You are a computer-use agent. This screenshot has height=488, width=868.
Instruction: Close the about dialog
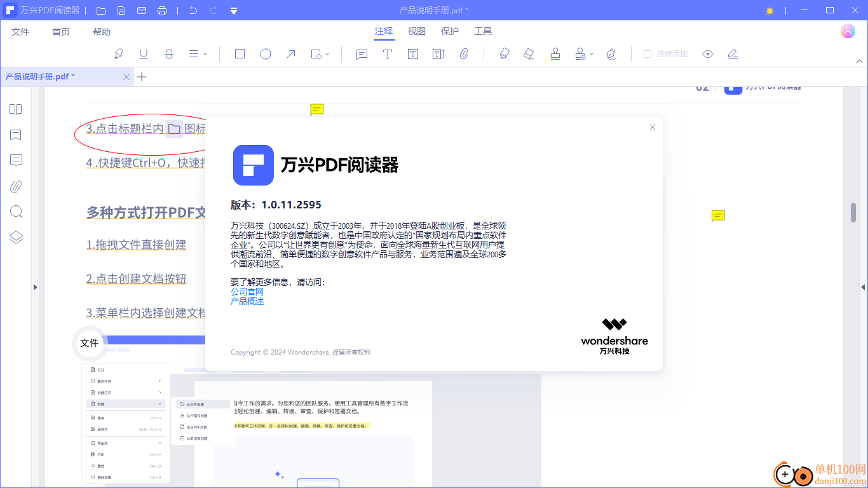point(652,127)
